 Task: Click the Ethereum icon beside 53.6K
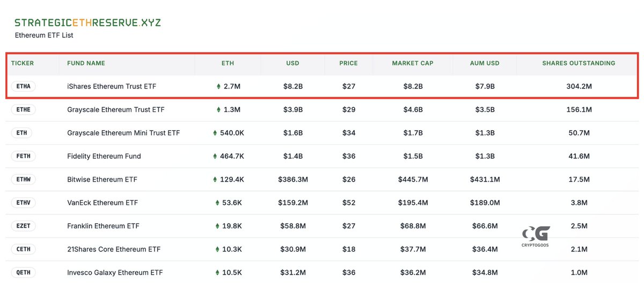217,203
